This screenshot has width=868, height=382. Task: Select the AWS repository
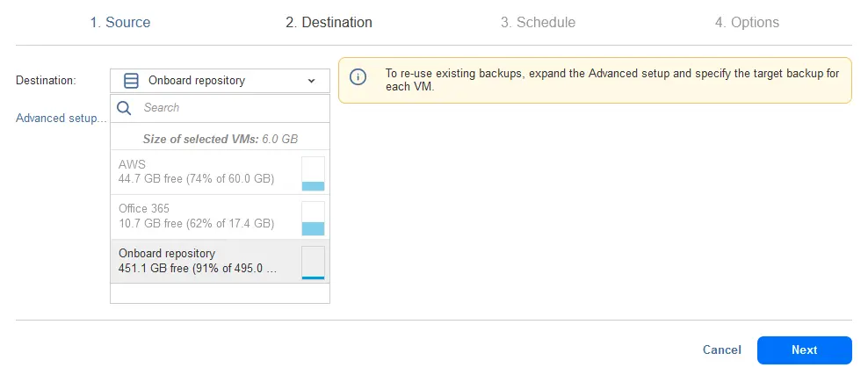tap(220, 172)
